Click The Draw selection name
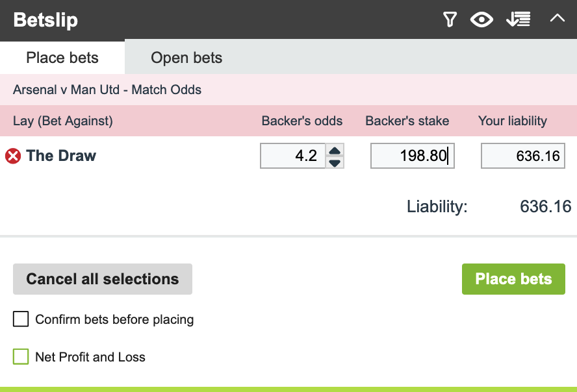 (x=61, y=156)
